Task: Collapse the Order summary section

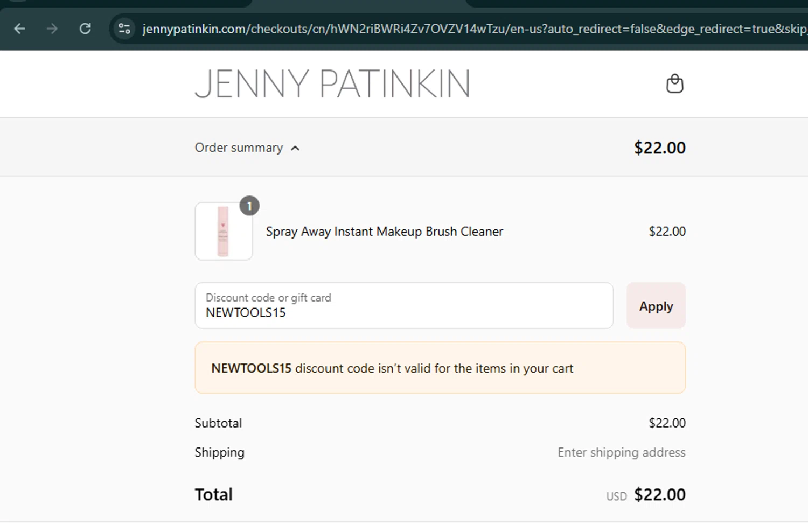Action: tap(247, 148)
